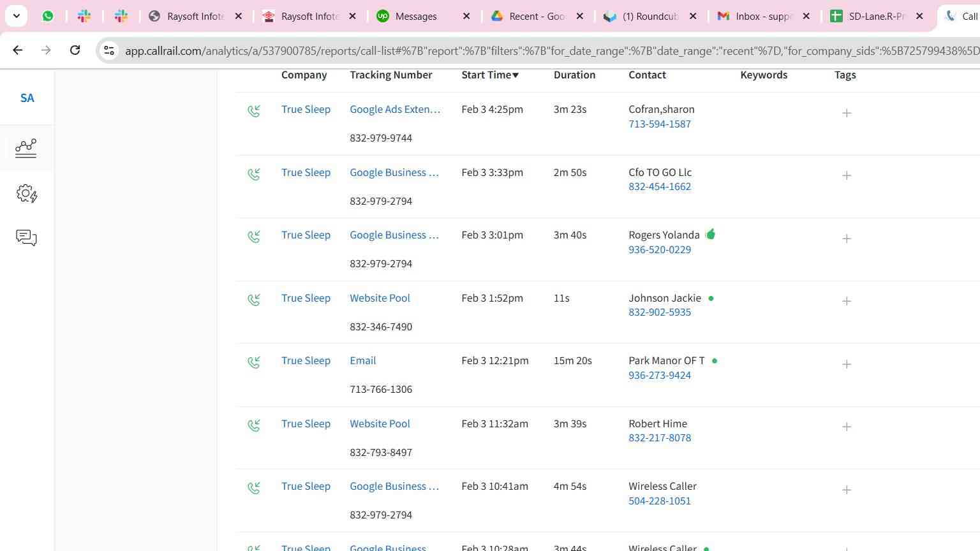Switch to the Roundcube tab
Viewport: 980px width, 551px height.
(x=643, y=16)
